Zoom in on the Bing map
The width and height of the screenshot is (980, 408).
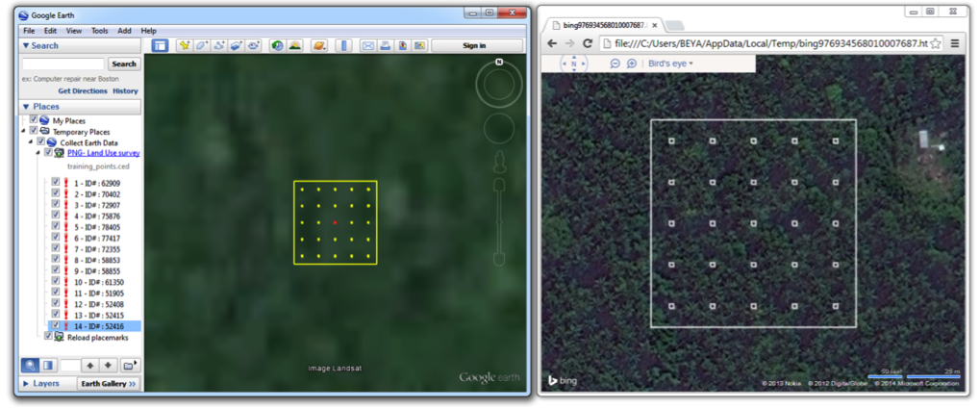632,64
